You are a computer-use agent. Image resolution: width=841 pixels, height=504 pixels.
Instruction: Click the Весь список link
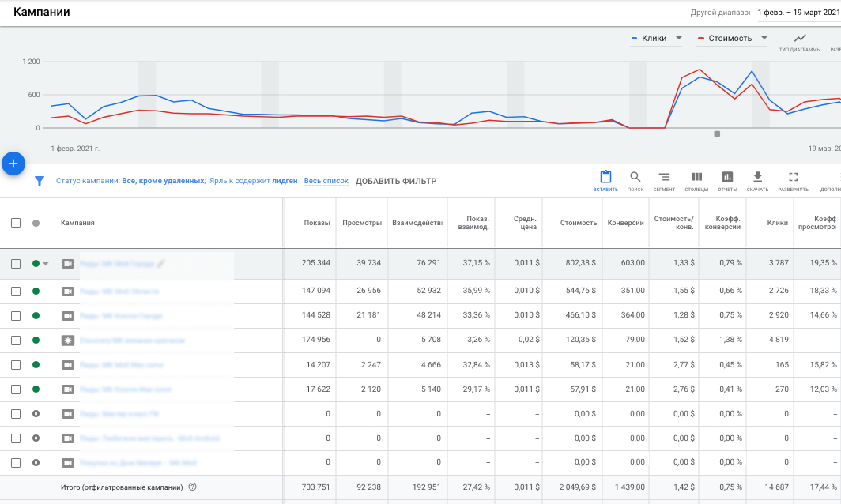326,181
